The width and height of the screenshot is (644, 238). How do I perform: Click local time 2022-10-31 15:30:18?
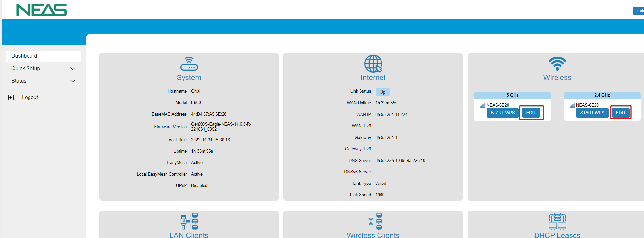211,140
